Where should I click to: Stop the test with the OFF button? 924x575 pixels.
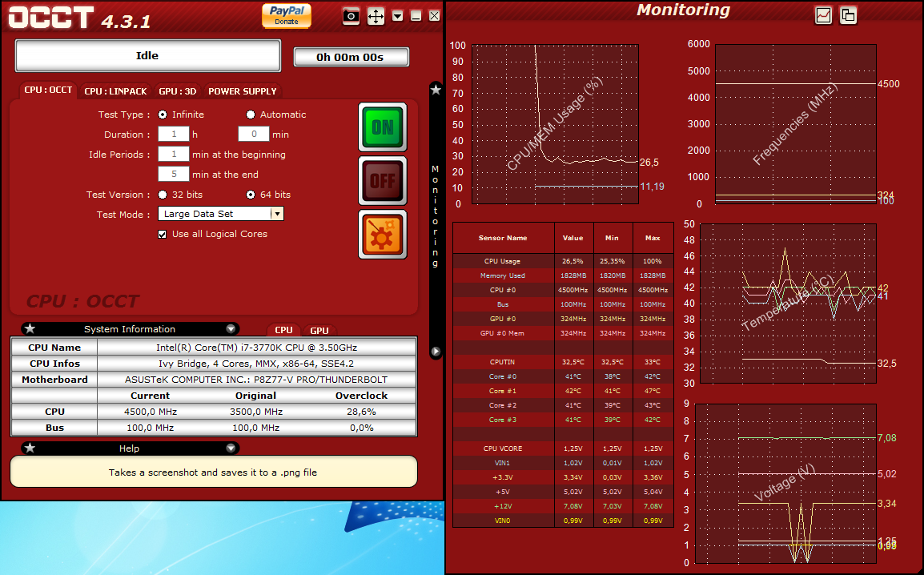383,181
